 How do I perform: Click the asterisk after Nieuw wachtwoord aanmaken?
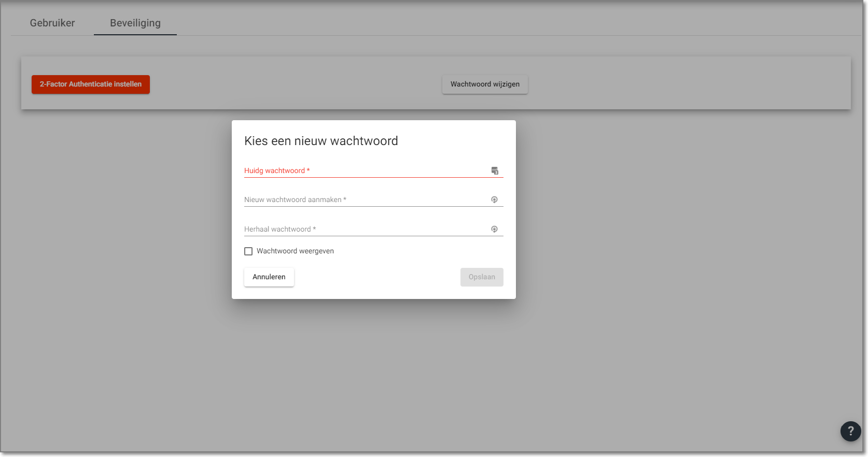coord(345,199)
